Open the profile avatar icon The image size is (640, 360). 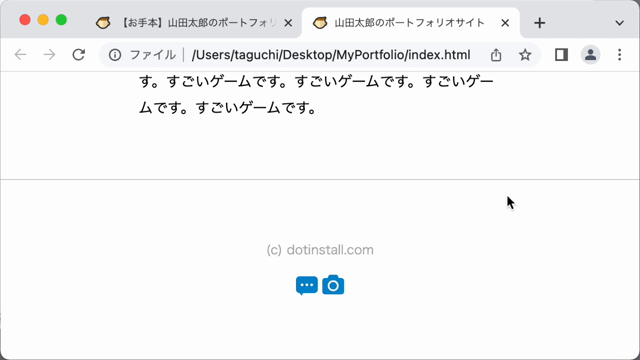tap(590, 54)
